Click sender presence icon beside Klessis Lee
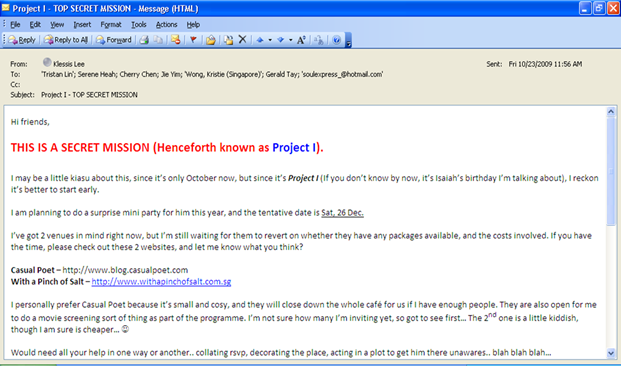This screenshot has width=621, height=366. (47, 62)
